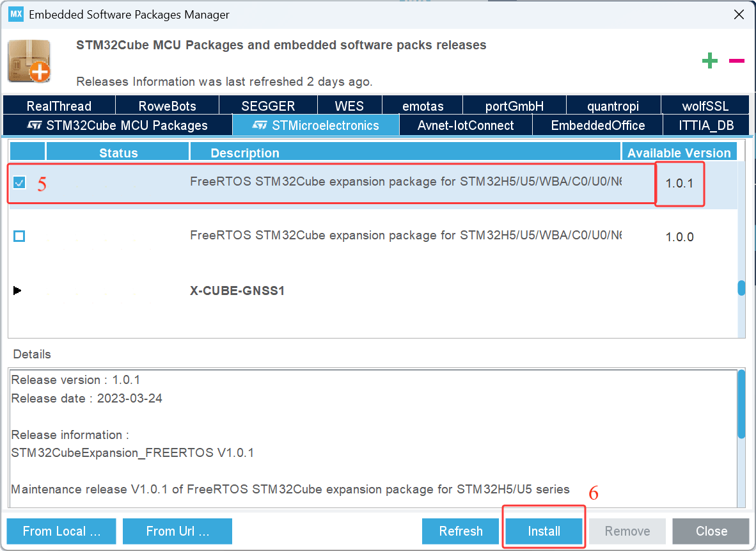Click the From Url button
Viewport: 756px width, 551px height.
click(177, 531)
